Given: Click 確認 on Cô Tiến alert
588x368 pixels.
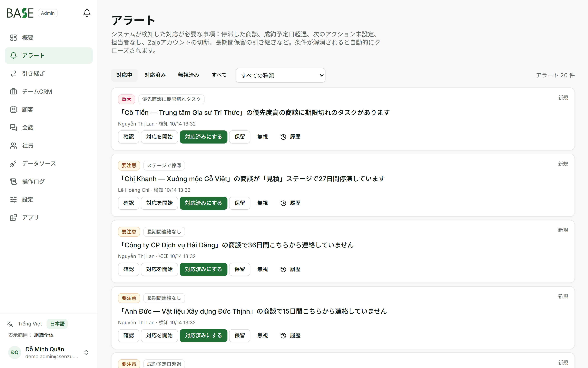Looking at the screenshot, I should click(x=129, y=137).
